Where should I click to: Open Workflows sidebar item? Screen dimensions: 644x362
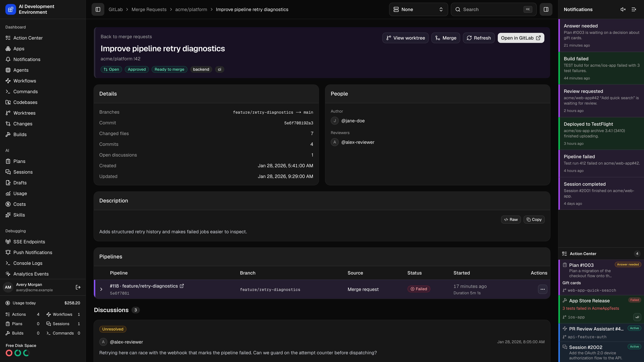point(43,81)
